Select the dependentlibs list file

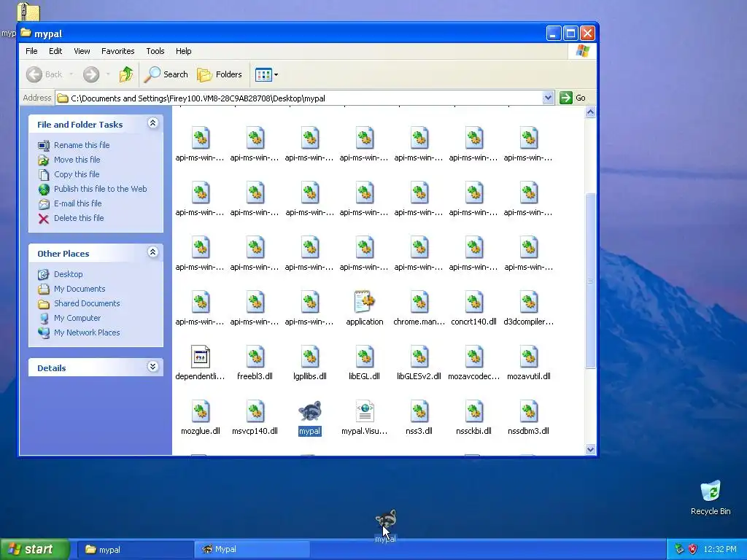point(200,362)
